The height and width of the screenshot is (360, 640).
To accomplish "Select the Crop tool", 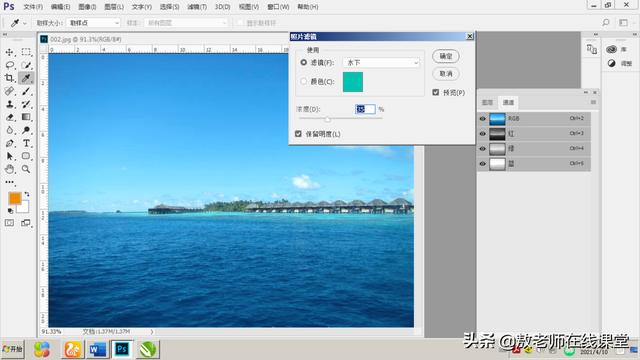I will pyautogui.click(x=9, y=78).
